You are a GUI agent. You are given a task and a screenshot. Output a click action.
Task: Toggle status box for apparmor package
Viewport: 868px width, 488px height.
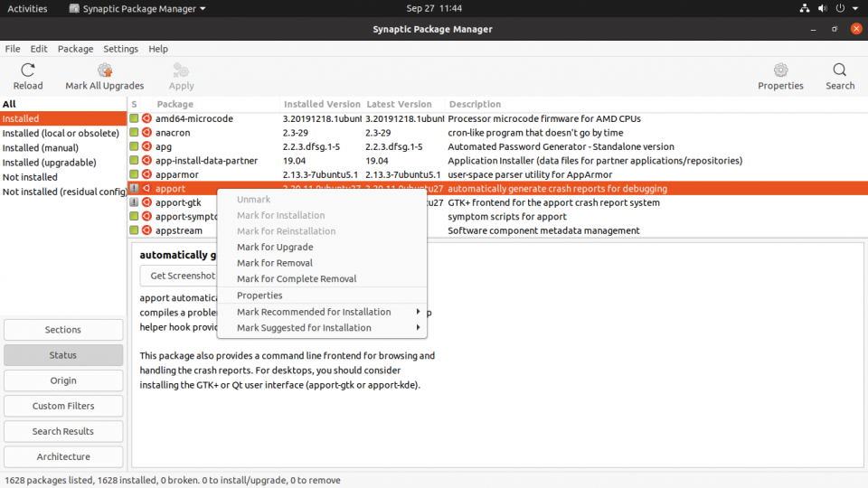pyautogui.click(x=134, y=174)
